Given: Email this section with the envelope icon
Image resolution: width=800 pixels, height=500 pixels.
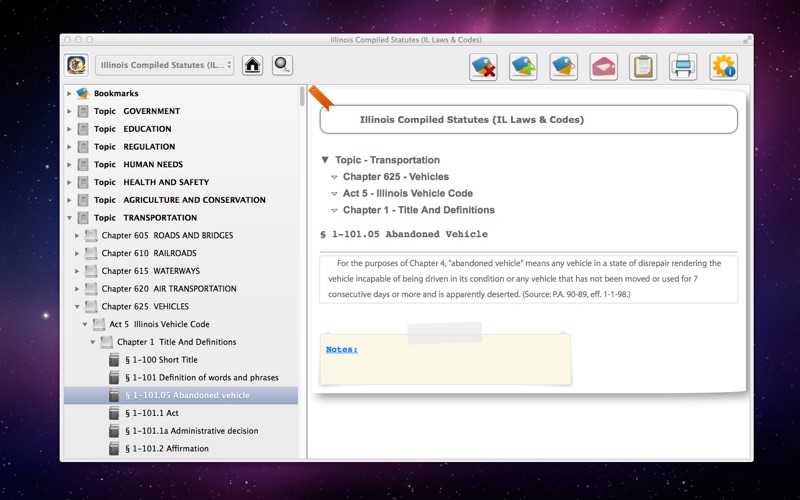Looking at the screenshot, I should click(x=604, y=67).
